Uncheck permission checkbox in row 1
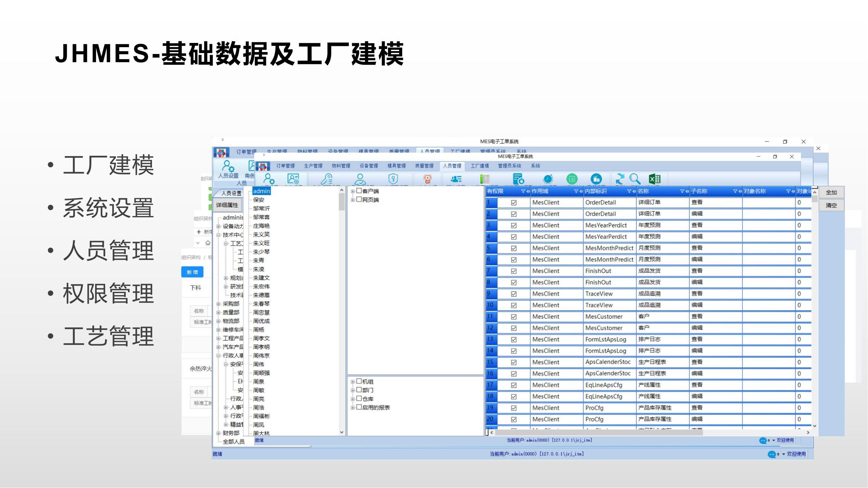 (x=514, y=203)
